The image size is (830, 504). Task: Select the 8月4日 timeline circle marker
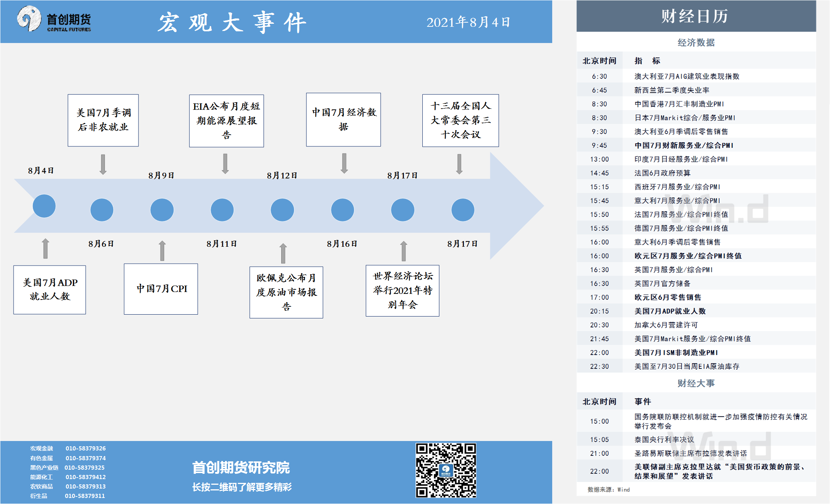pyautogui.click(x=44, y=206)
